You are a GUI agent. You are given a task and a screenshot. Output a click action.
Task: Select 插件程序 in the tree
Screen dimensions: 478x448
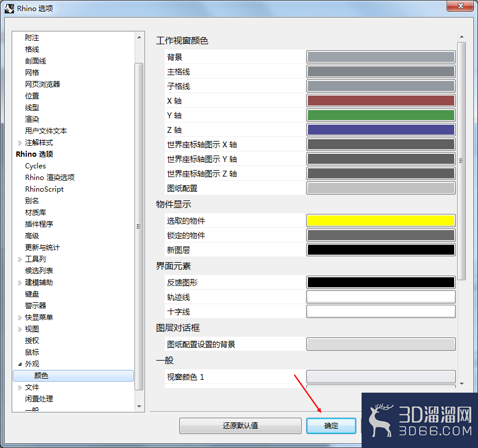click(39, 224)
